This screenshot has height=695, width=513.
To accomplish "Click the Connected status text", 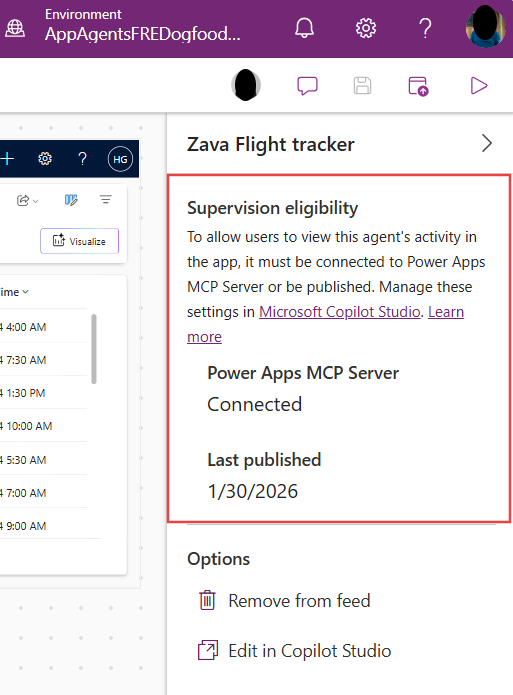I will point(255,404).
